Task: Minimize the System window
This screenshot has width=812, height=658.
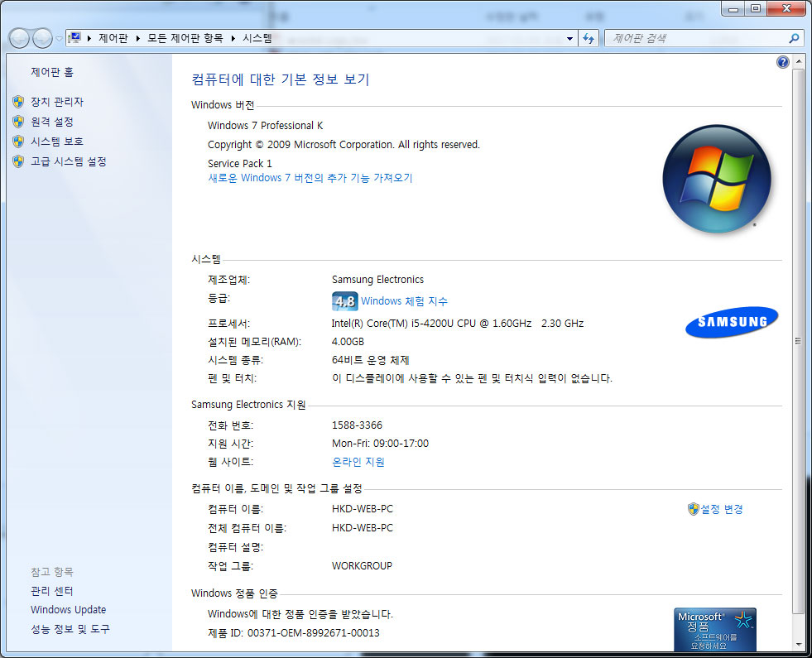Action: coord(733,8)
